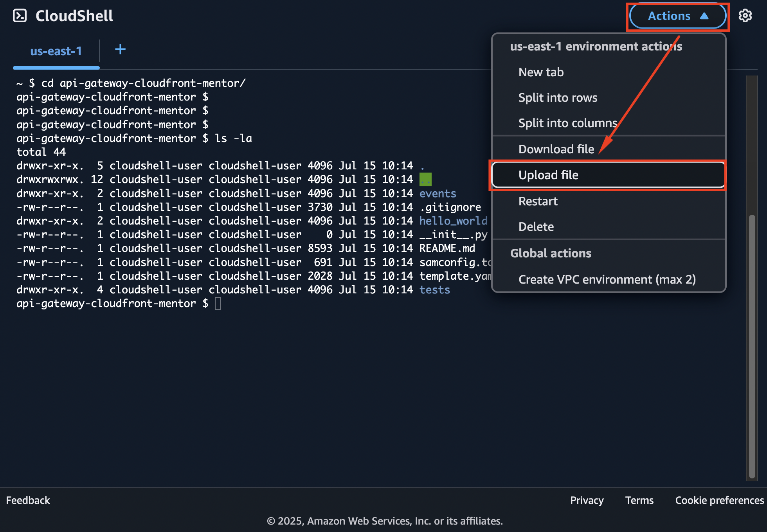Click Download file menu entry

pyautogui.click(x=556, y=149)
